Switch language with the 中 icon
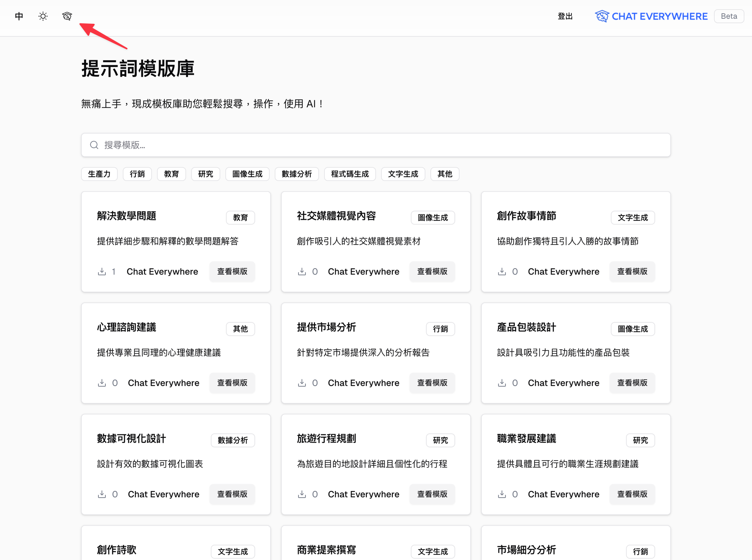This screenshot has height=560, width=752. tap(19, 16)
